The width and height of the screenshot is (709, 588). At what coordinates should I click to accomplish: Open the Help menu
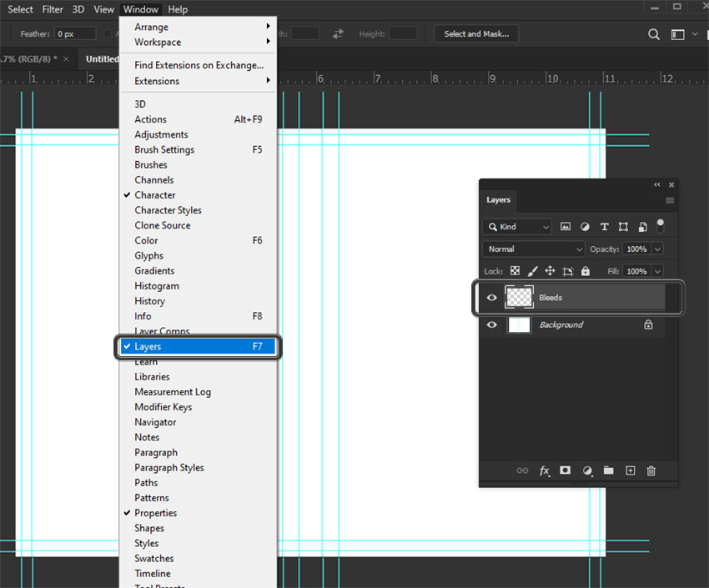(x=178, y=9)
